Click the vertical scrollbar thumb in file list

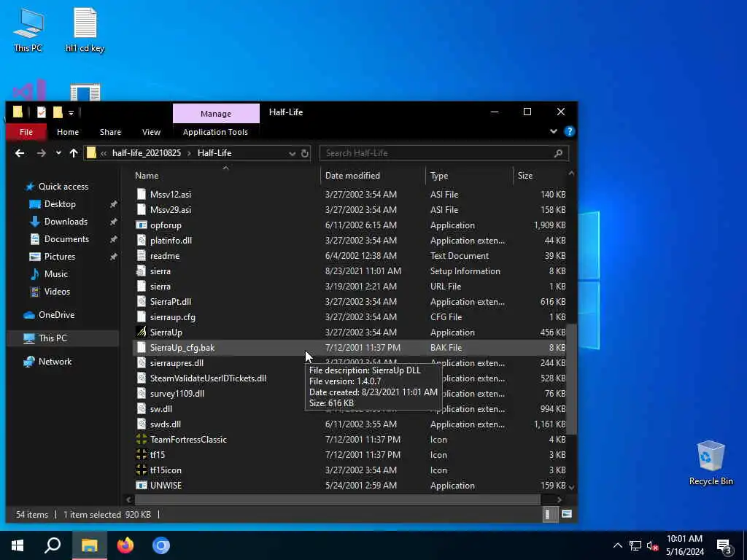572,378
